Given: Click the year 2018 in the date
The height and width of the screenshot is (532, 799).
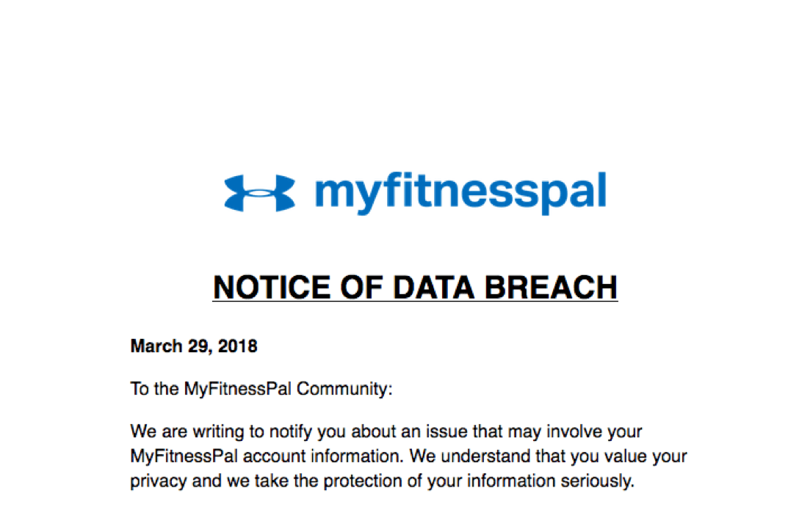Looking at the screenshot, I should [x=238, y=346].
